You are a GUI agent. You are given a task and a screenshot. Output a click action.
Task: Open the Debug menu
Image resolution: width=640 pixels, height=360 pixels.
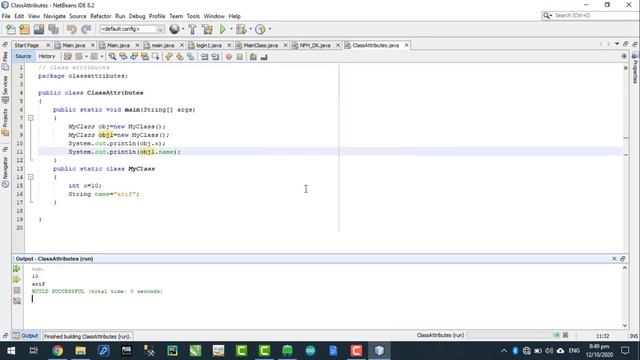click(x=137, y=16)
